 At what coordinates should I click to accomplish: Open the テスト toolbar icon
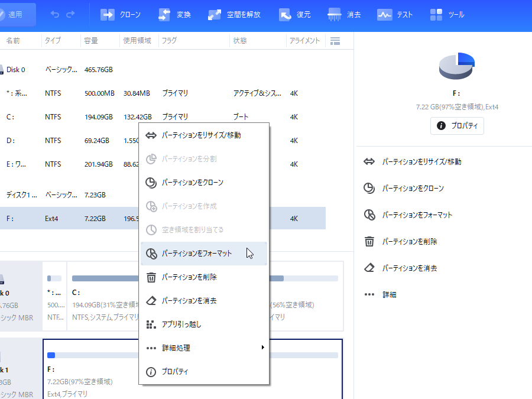point(385,15)
